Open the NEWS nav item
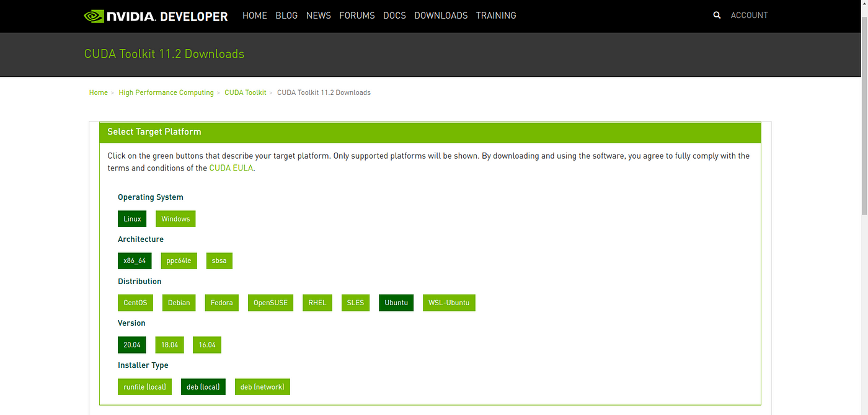 [x=319, y=16]
